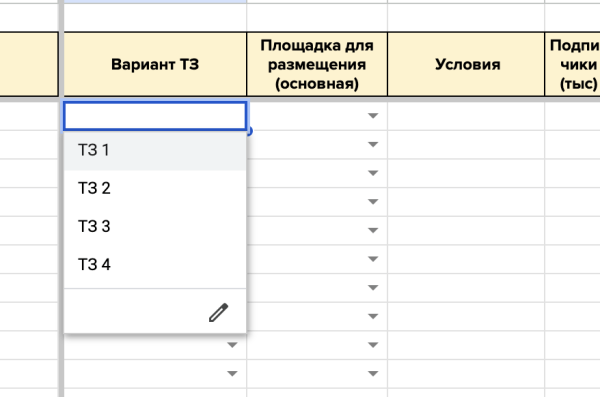Image resolution: width=600 pixels, height=397 pixels.
Task: Open the bottom-most Площадка dropdown arrow
Action: click(x=373, y=373)
